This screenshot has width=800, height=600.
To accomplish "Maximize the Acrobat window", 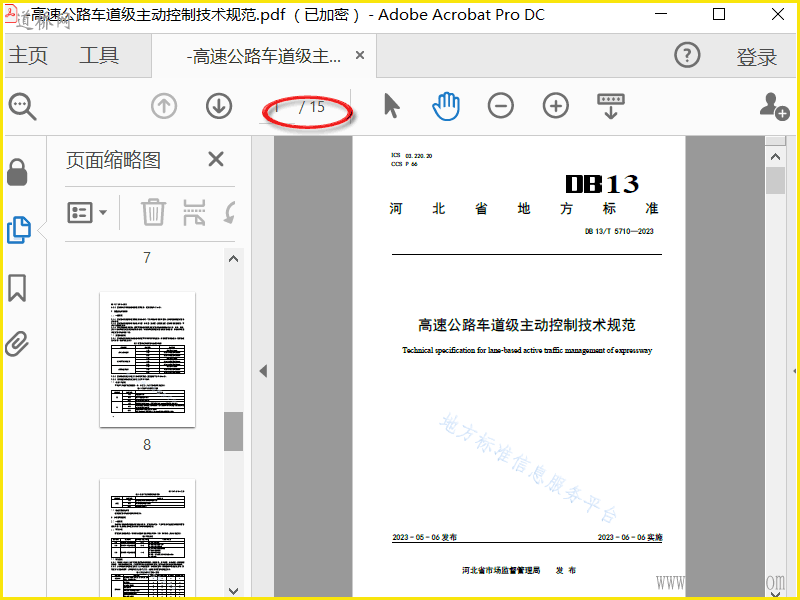I will click(x=719, y=14).
